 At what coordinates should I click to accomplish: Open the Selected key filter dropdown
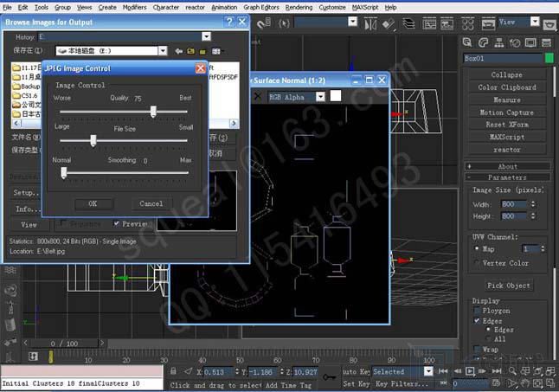pyautogui.click(x=428, y=371)
